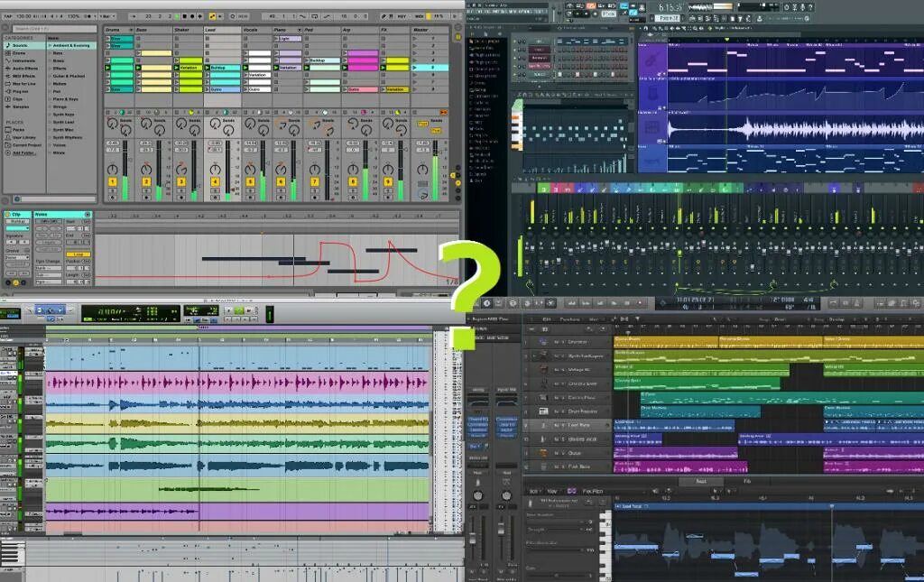Click the green Play button in Pro Tools transport
924x582 pixels.
pos(238,310)
